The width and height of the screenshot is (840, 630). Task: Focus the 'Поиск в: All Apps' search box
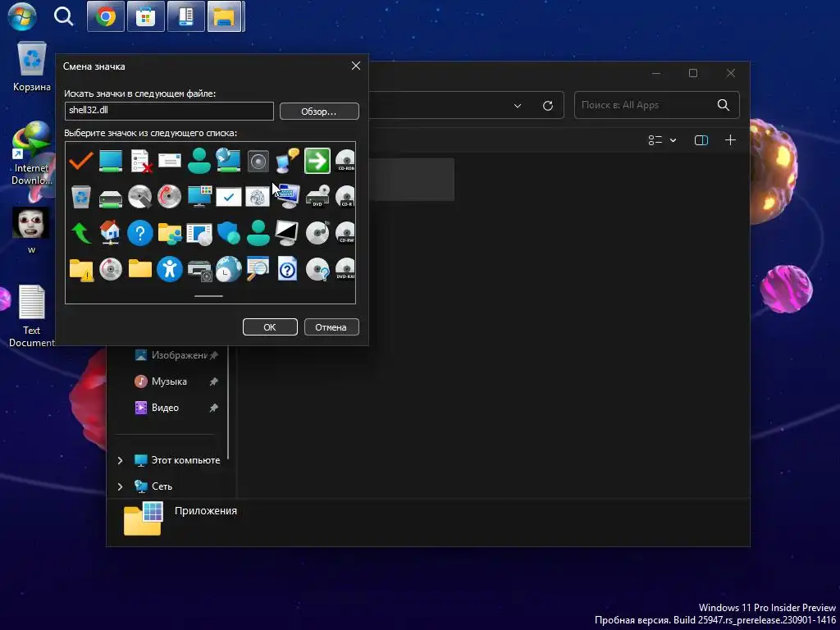[657, 105]
